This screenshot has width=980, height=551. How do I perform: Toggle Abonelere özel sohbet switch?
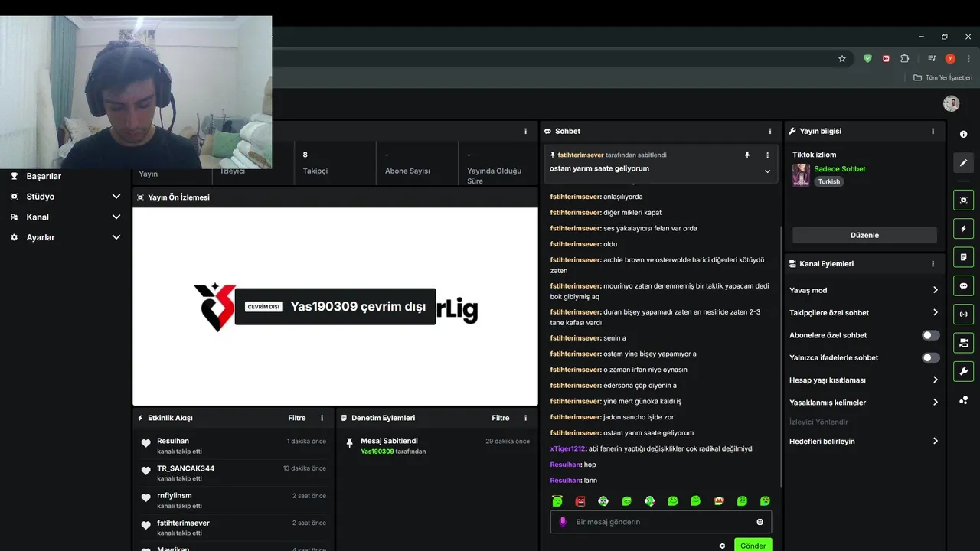[931, 335]
